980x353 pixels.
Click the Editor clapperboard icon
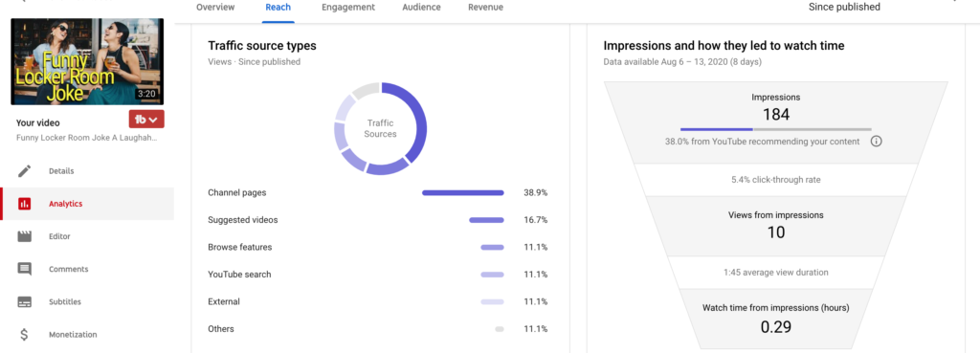(x=24, y=236)
